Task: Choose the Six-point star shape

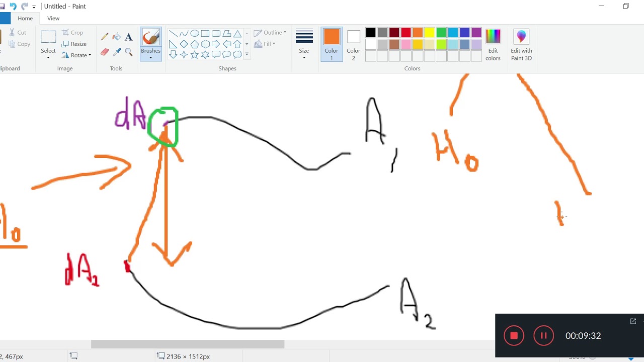Action: point(205,54)
